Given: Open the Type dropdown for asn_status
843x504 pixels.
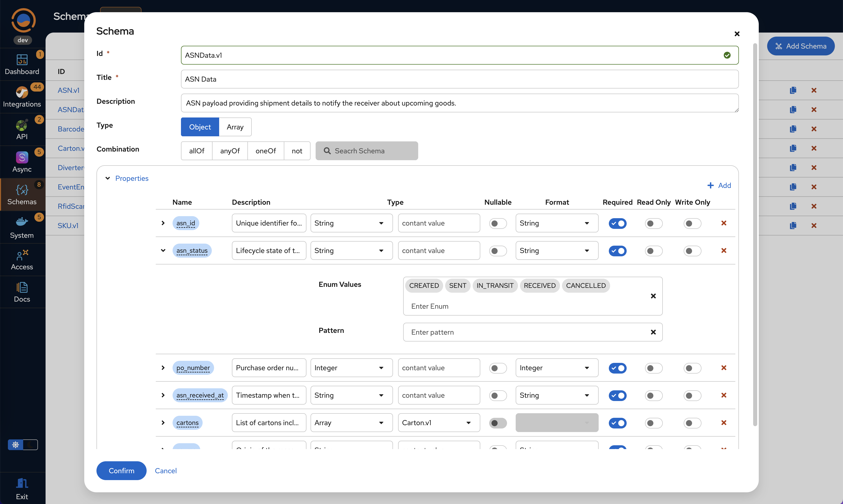Looking at the screenshot, I should (351, 251).
